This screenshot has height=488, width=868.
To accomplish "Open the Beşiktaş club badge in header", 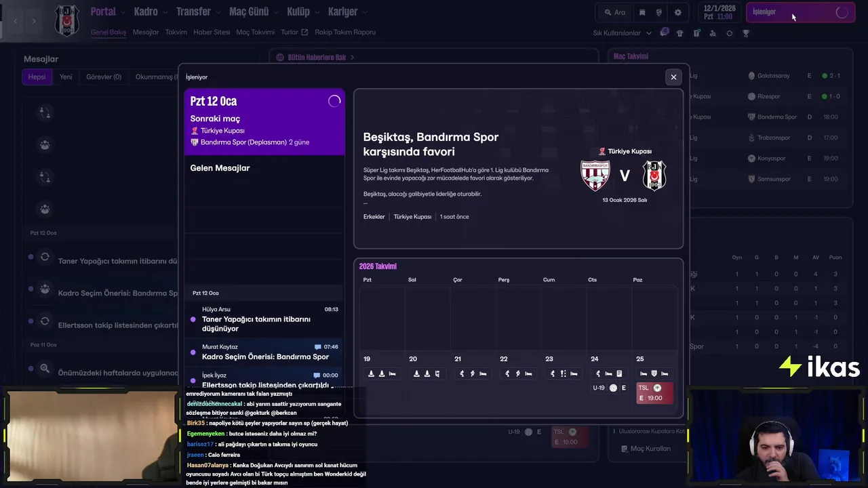I will pyautogui.click(x=67, y=20).
